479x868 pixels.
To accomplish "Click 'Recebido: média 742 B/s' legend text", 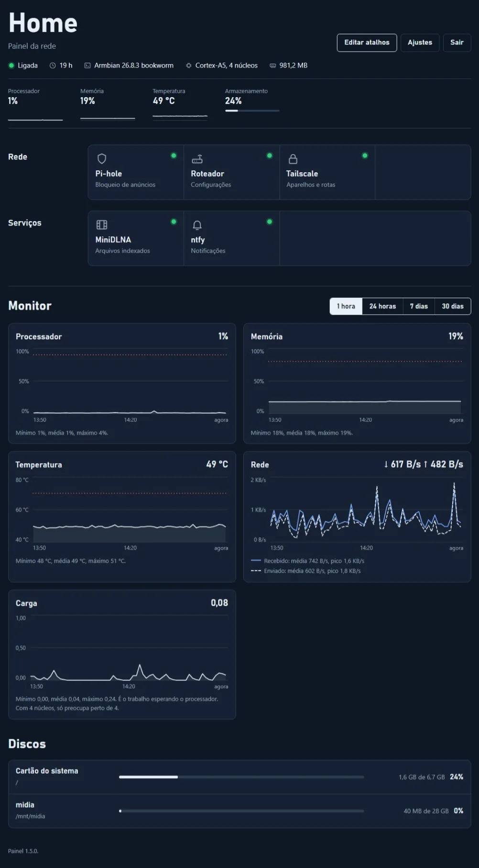I will point(314,561).
